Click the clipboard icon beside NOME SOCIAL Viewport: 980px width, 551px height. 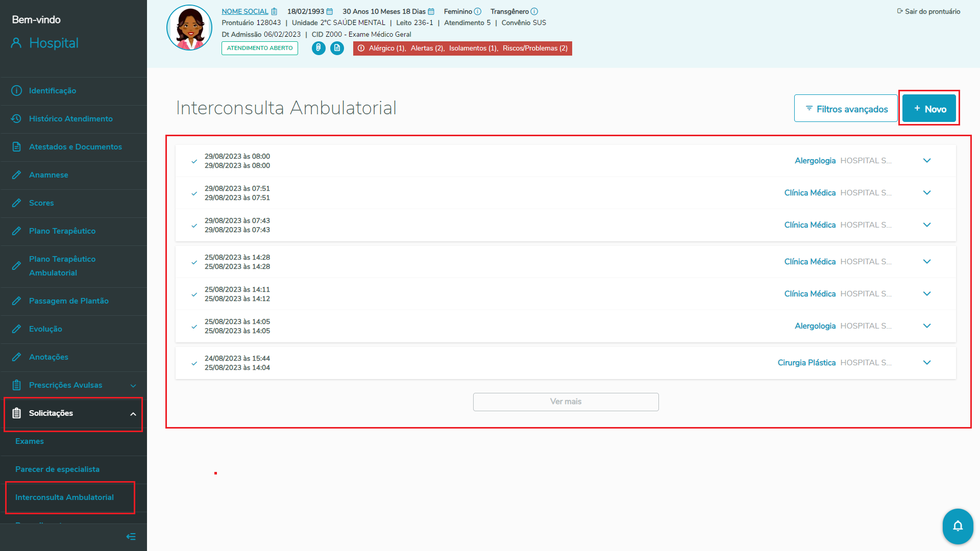click(274, 11)
